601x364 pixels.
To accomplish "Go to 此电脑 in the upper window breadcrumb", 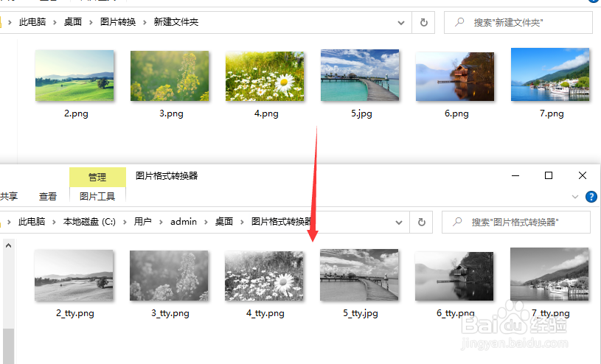I will tap(32, 22).
